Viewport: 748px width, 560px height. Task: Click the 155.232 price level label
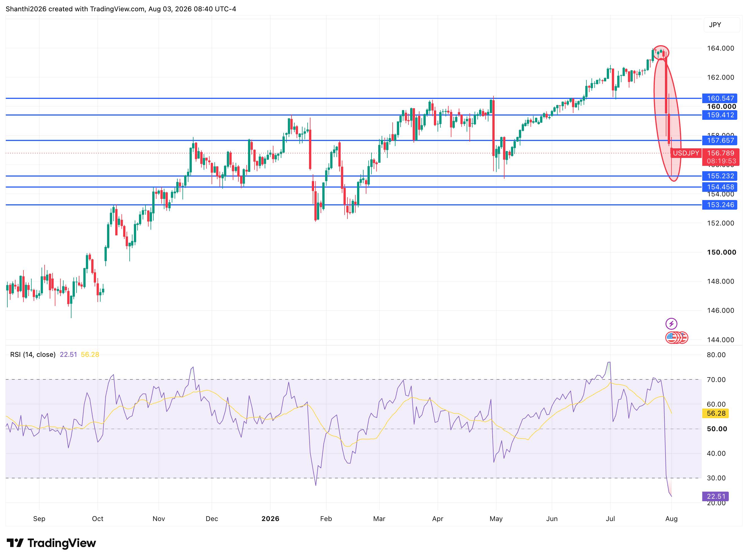(x=719, y=176)
